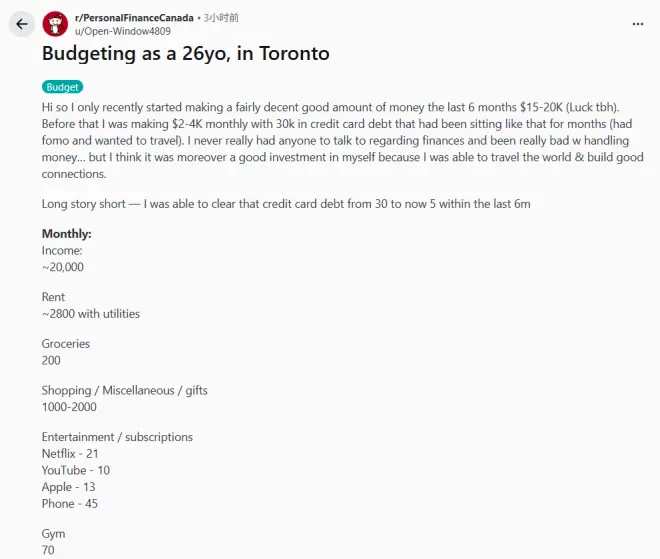This screenshot has height=559, width=660.
Task: Click the ~20,000 income amount
Action: pyautogui.click(x=63, y=267)
